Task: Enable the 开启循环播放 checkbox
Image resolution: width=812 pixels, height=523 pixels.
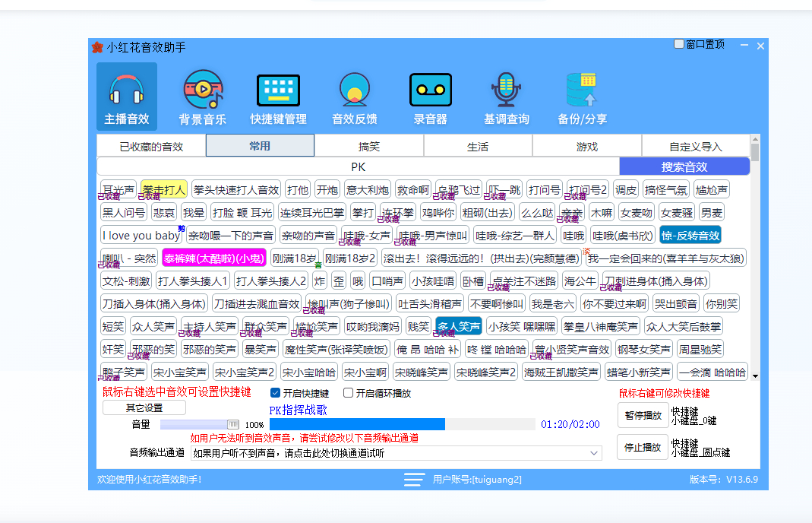Action: pos(349,393)
